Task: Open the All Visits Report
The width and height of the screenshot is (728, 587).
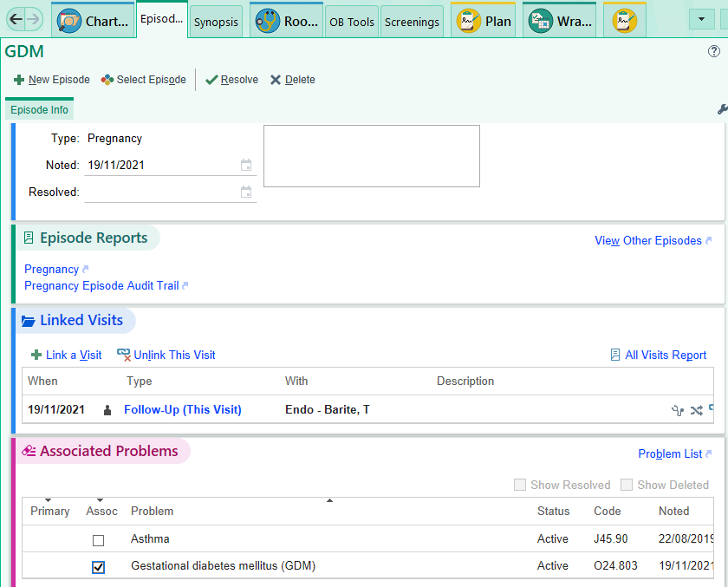Action: [x=659, y=355]
